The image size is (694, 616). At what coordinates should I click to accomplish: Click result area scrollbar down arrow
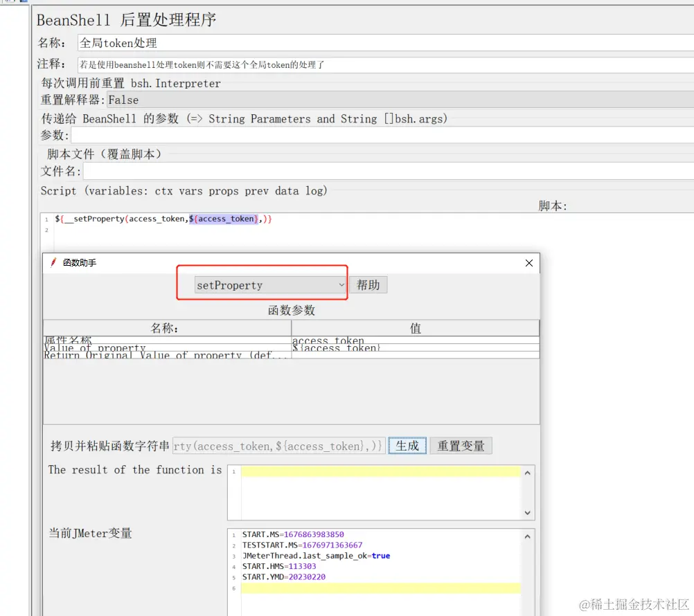(x=528, y=512)
